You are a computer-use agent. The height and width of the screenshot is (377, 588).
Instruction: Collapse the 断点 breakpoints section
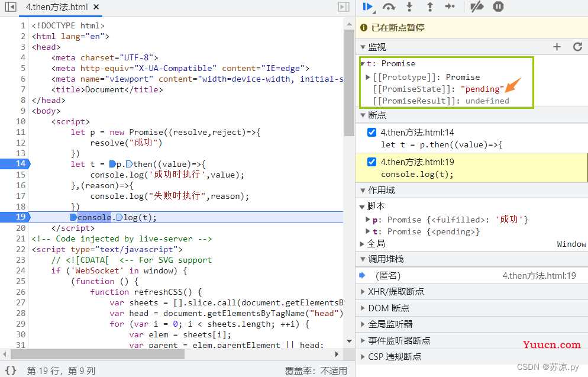(x=363, y=115)
